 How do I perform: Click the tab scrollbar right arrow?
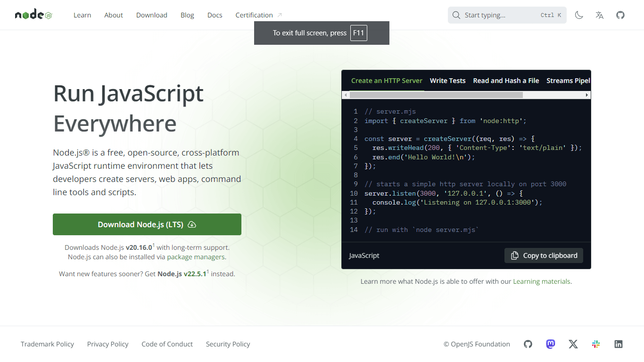[x=587, y=95]
